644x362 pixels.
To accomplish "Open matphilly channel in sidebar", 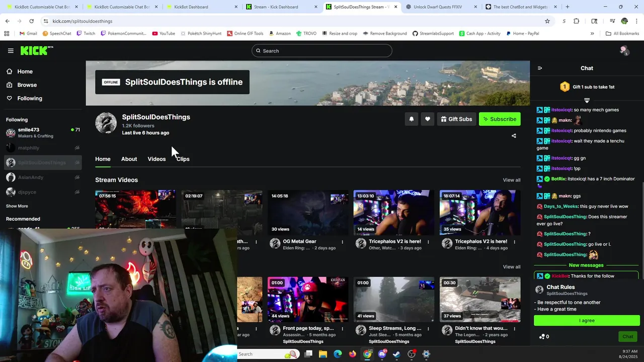I will (x=43, y=148).
